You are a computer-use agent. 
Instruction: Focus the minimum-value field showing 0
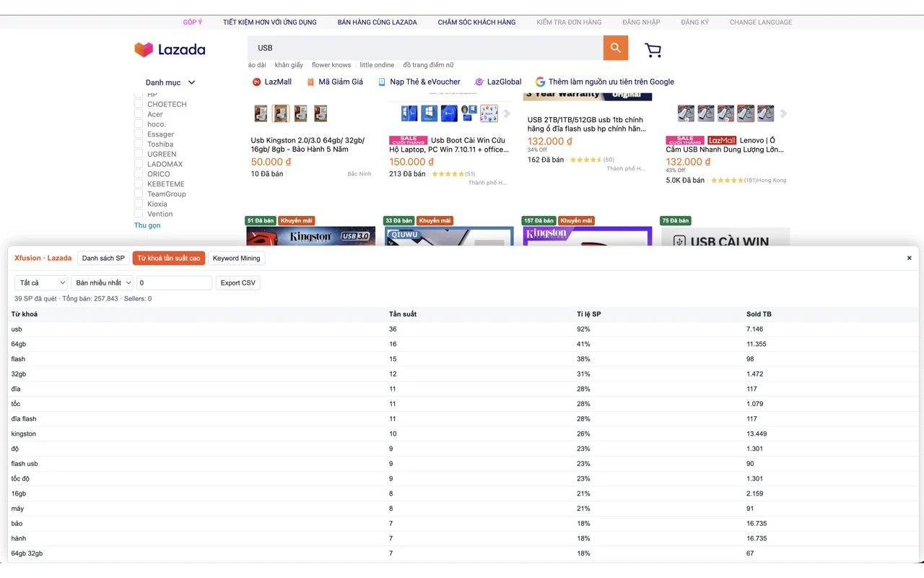pyautogui.click(x=174, y=282)
